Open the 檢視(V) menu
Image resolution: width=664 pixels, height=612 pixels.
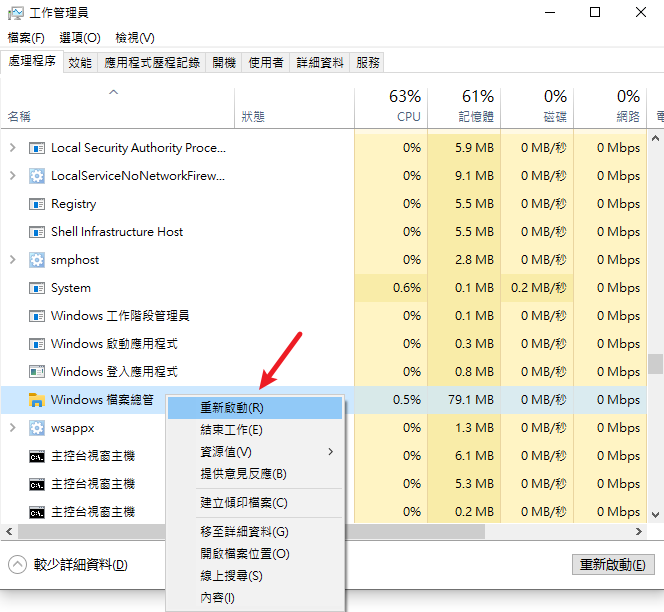click(135, 38)
